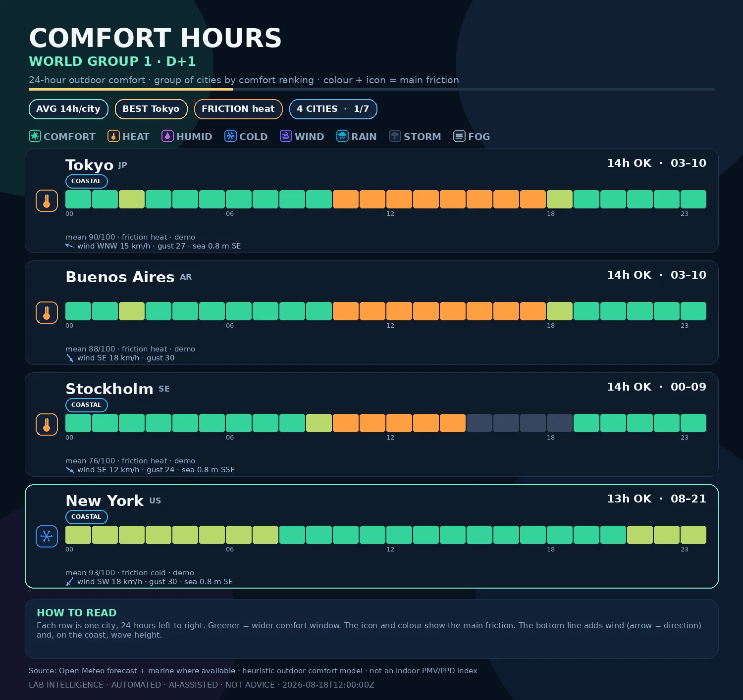Click the COMFORT legend icon

point(35,136)
